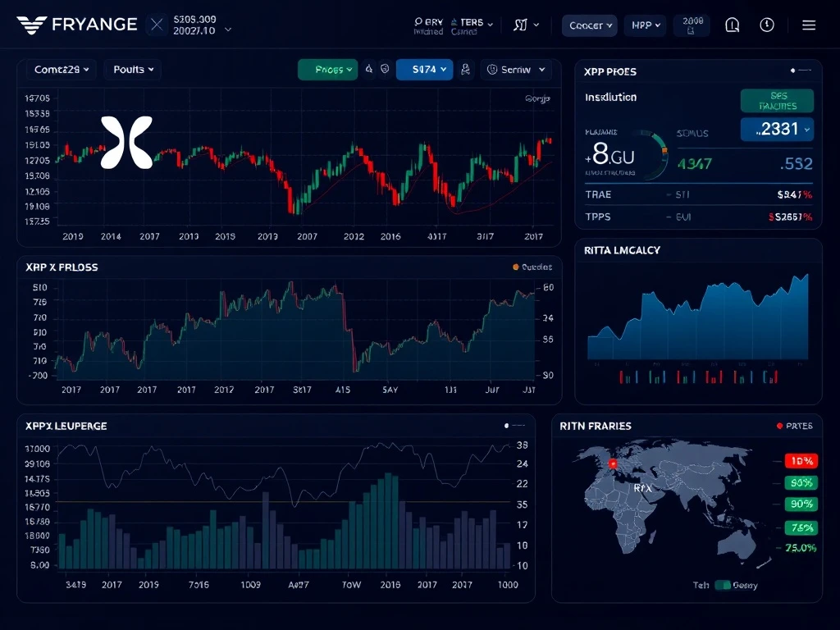Viewport: 840px width, 630px height.
Task: Click the red 10% badge
Action: [x=801, y=461]
